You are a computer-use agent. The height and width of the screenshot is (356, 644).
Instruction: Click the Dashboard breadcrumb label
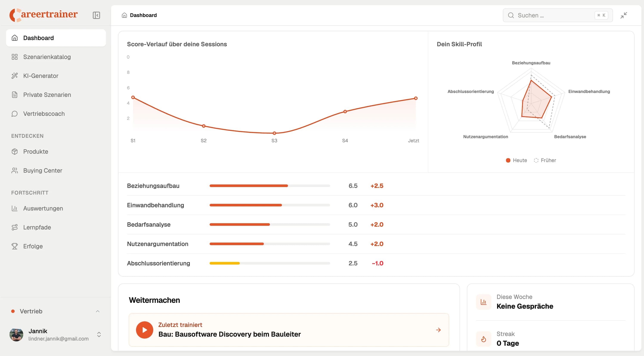pos(143,15)
